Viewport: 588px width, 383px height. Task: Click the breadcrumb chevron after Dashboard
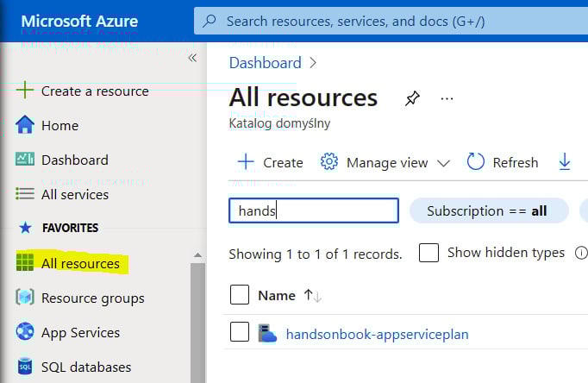pyautogui.click(x=313, y=63)
